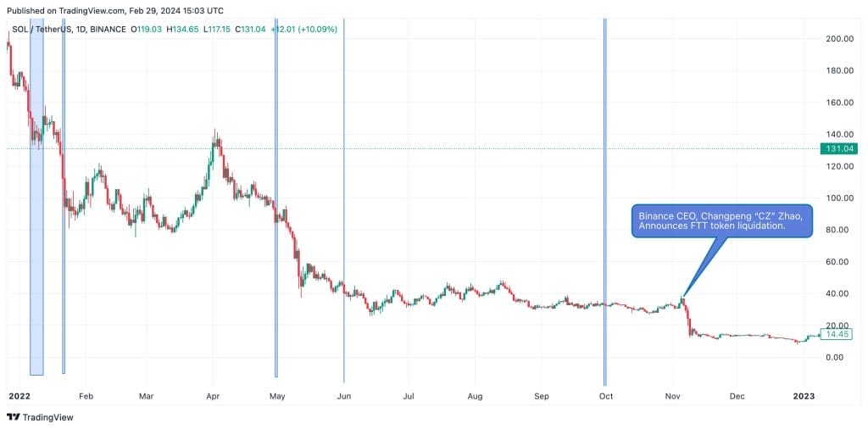Click the wide blue shaded band in January 2022

coord(36,203)
